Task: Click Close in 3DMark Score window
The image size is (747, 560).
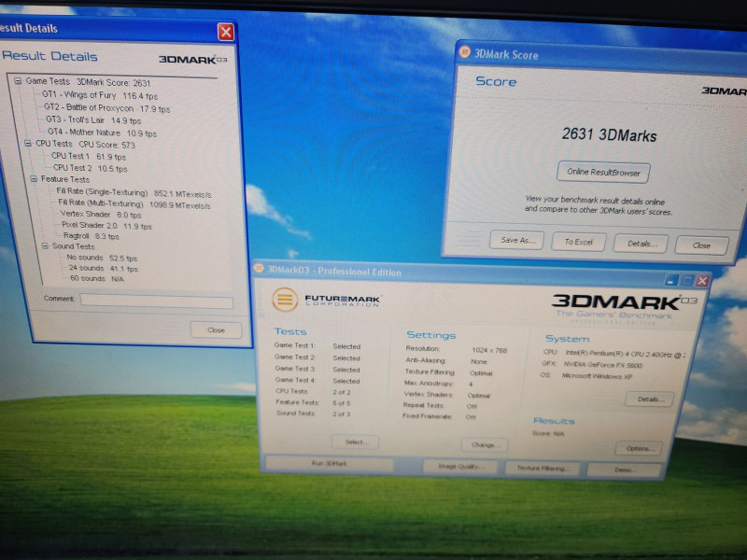Action: point(701,245)
